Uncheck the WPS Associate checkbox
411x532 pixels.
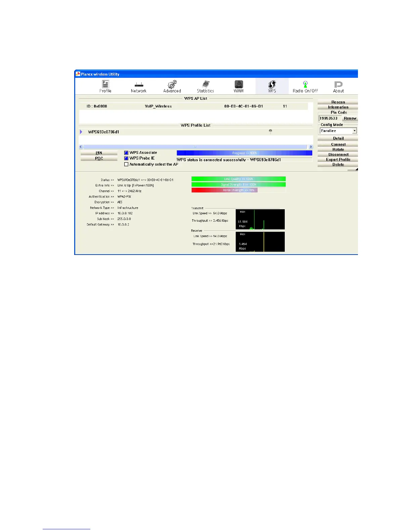click(x=126, y=152)
